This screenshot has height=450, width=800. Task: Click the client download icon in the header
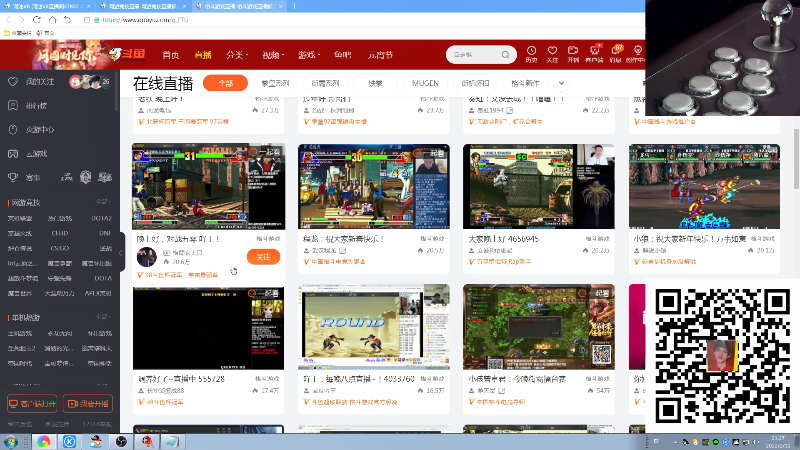click(594, 51)
